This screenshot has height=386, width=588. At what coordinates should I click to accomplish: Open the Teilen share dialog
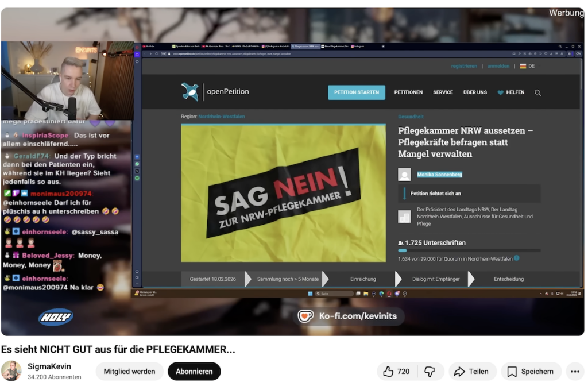[x=471, y=372]
